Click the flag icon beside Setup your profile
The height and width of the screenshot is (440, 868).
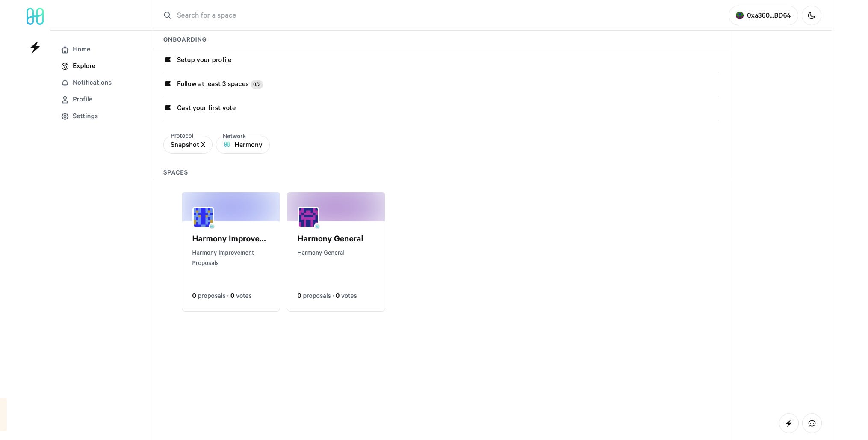(168, 60)
